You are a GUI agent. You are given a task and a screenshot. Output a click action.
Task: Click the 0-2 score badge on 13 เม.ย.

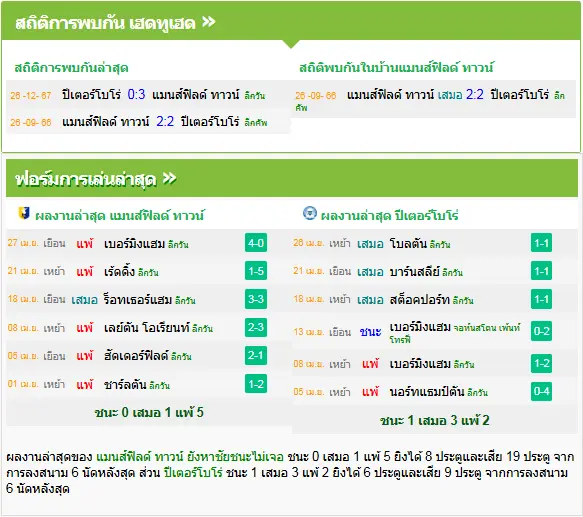pyautogui.click(x=541, y=331)
